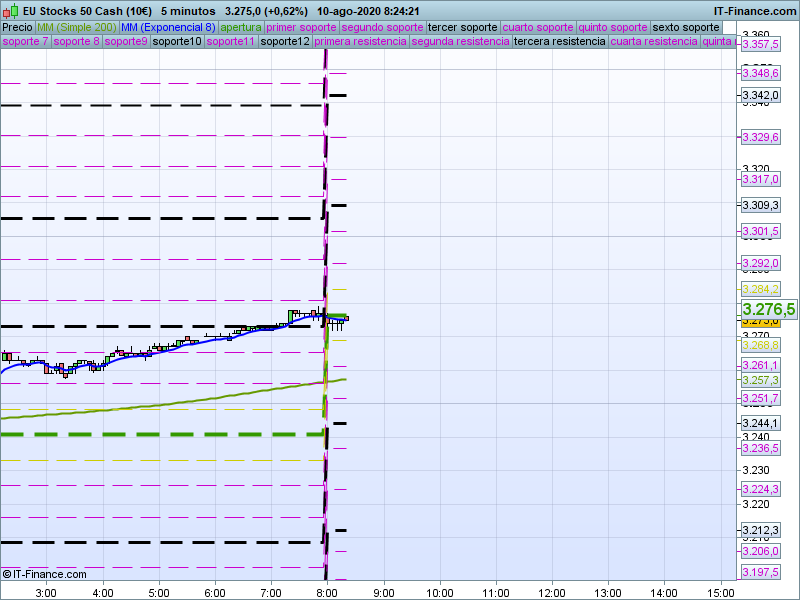Click the 8:00 mark on time axis

point(326,592)
